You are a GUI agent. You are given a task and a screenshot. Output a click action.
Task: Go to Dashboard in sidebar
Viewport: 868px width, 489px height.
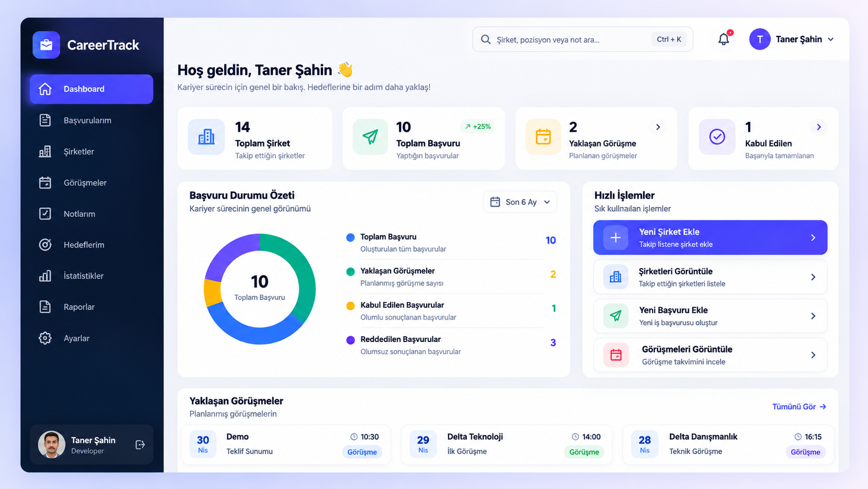tap(91, 89)
